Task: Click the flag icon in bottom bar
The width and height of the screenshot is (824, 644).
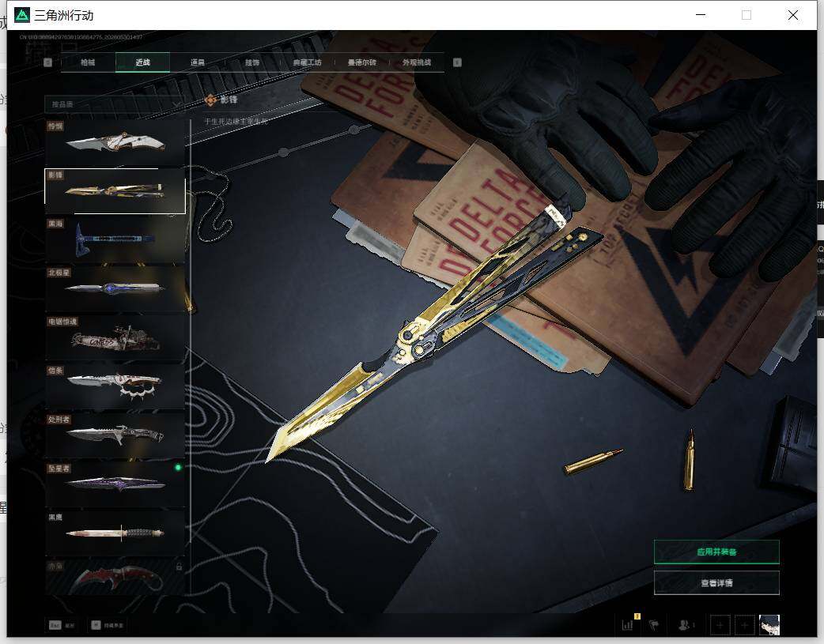Action: point(654,624)
